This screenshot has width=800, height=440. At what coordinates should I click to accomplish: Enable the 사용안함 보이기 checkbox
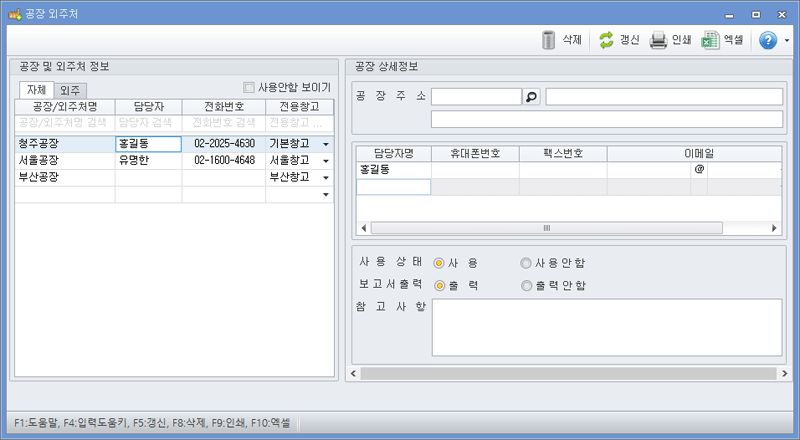[x=249, y=88]
